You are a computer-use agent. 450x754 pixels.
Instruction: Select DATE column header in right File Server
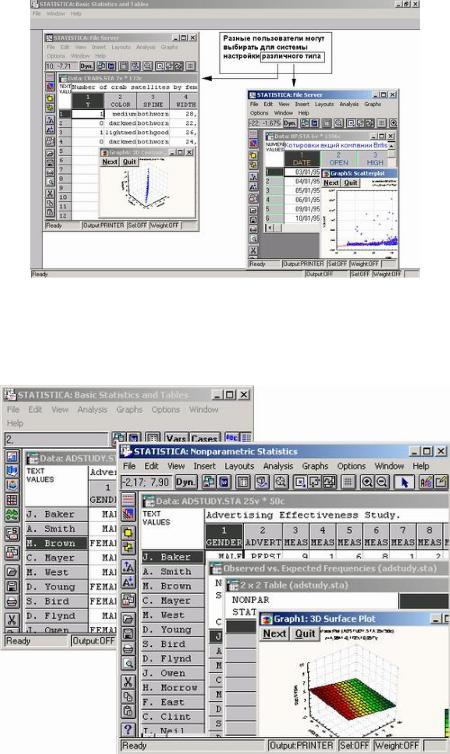pos(302,159)
